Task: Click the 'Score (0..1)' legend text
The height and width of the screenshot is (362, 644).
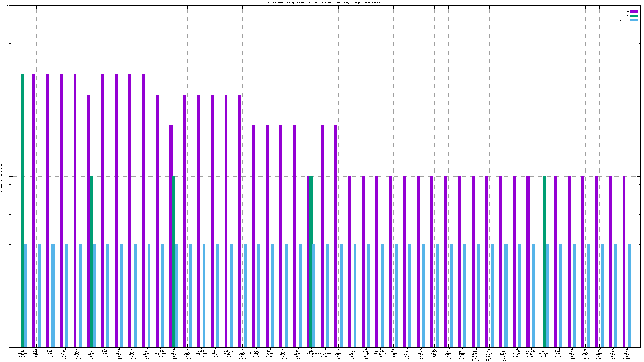Action: click(x=622, y=20)
